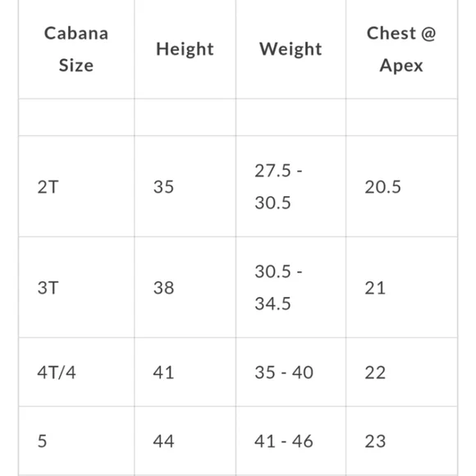This screenshot has width=476, height=476.
Task: Select the chest 20.5 cell
Action: 401,186
